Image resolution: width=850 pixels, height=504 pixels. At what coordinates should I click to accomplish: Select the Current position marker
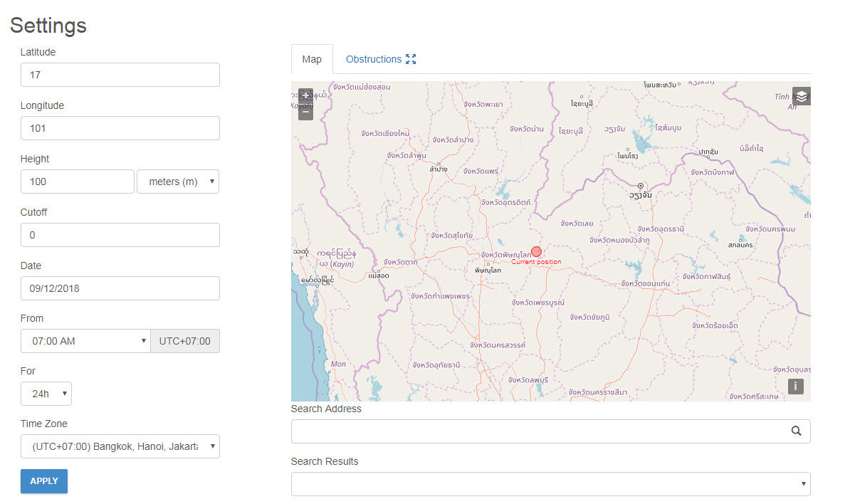[536, 251]
